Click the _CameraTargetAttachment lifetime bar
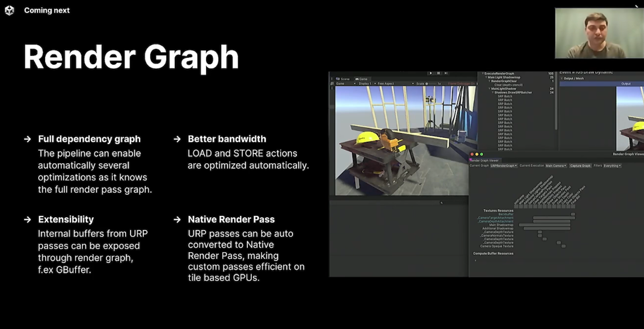This screenshot has width=644, height=329. pyautogui.click(x=554, y=218)
